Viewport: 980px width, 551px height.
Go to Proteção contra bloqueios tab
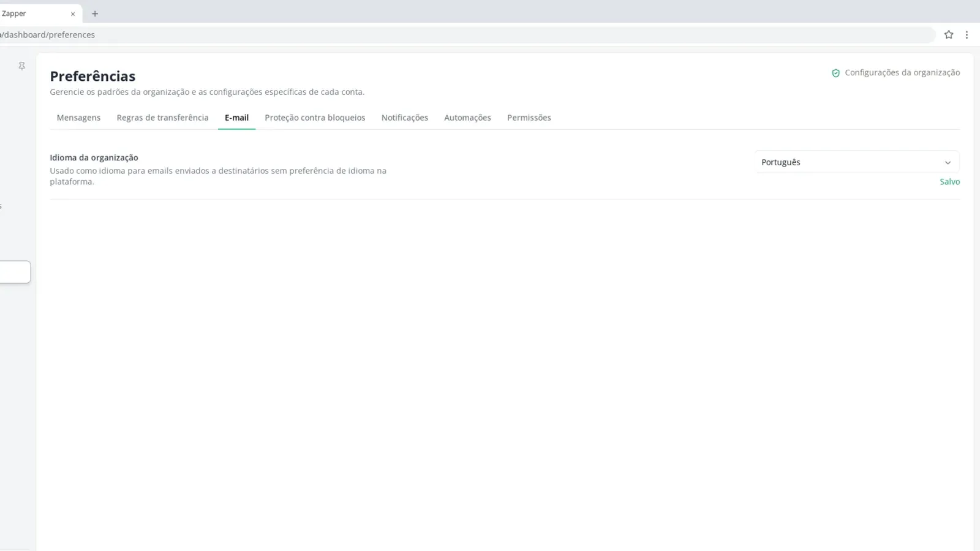click(315, 118)
